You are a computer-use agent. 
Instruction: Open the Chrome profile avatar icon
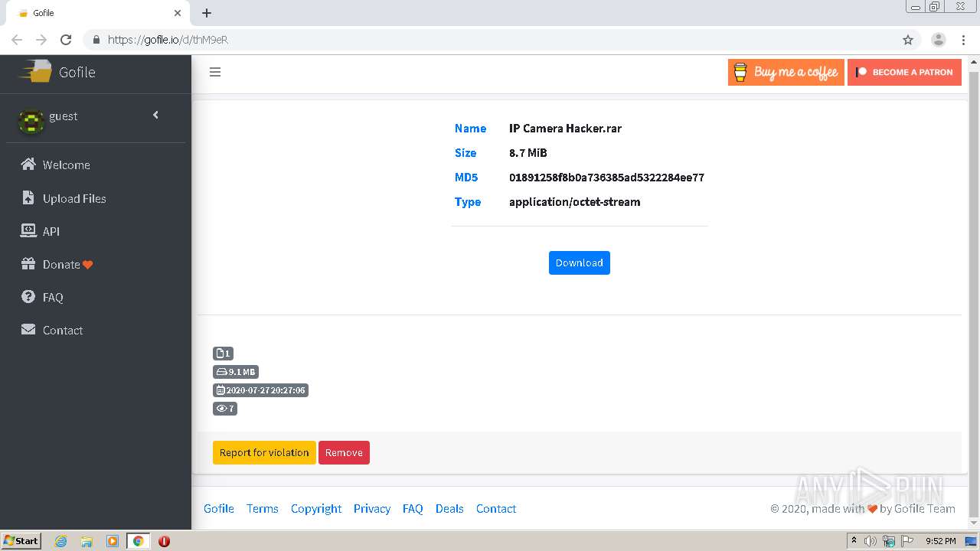coord(938,40)
